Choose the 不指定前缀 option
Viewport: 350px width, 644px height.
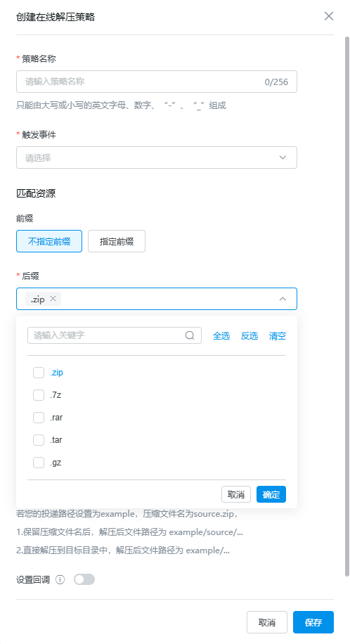tap(49, 241)
